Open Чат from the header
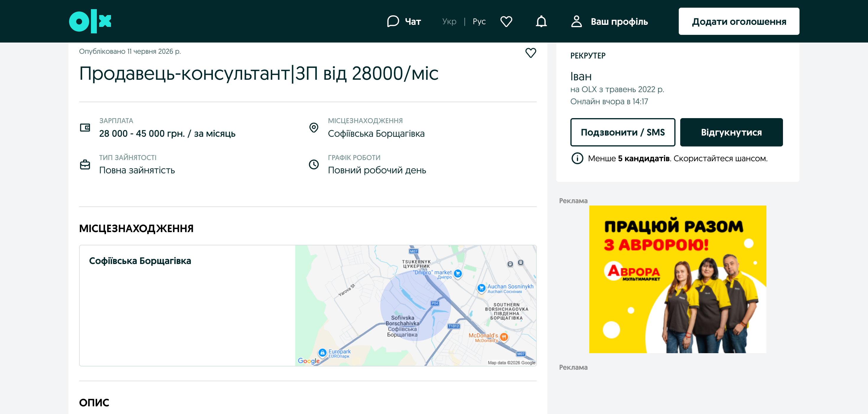This screenshot has width=868, height=414. 413,22
